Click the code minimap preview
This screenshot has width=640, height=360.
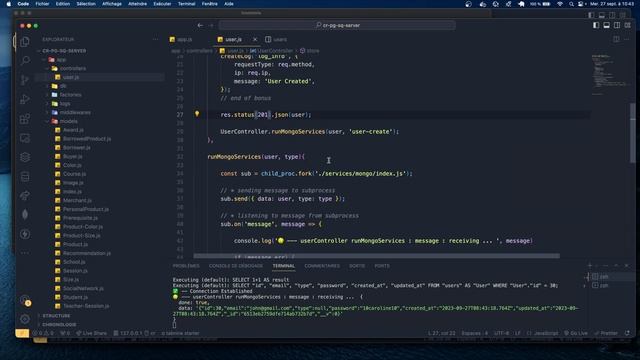610,74
